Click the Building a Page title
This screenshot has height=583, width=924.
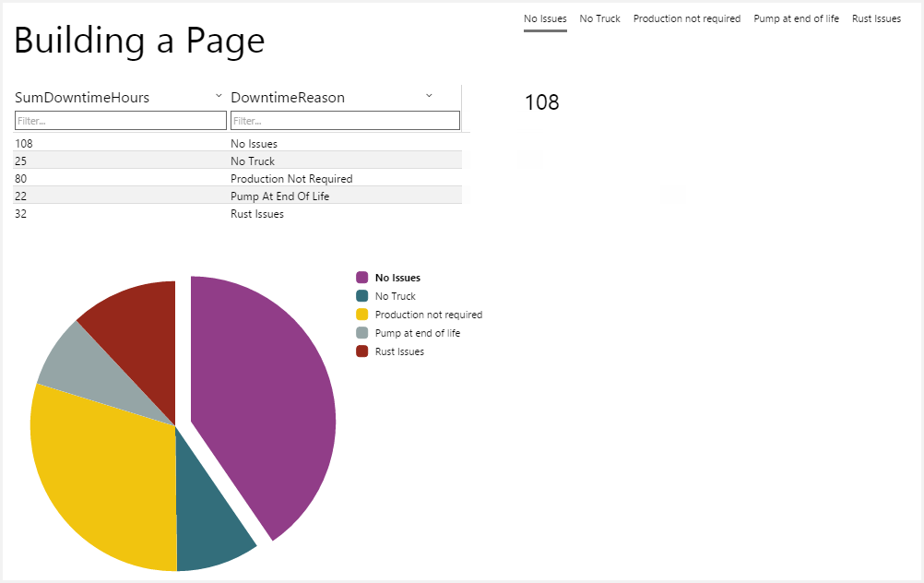point(139,41)
